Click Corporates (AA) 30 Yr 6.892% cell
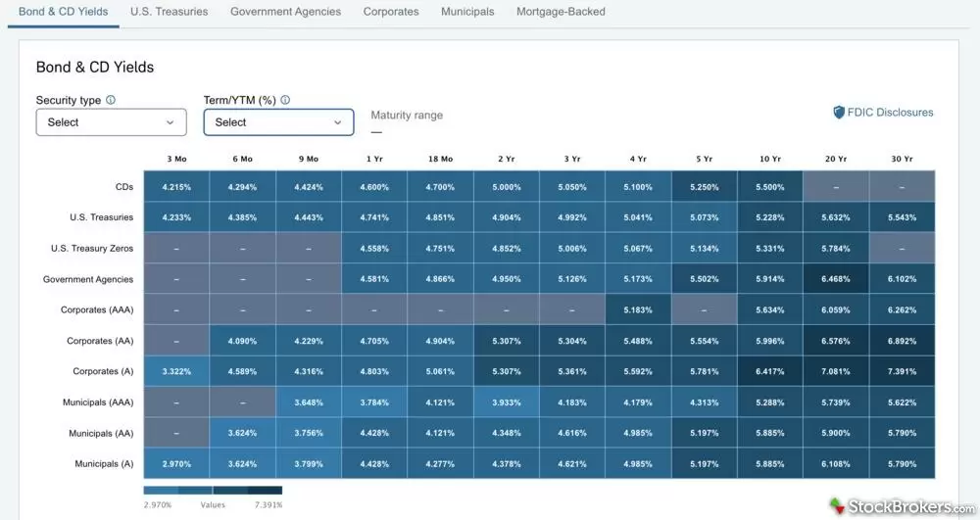980x520 pixels. [902, 341]
